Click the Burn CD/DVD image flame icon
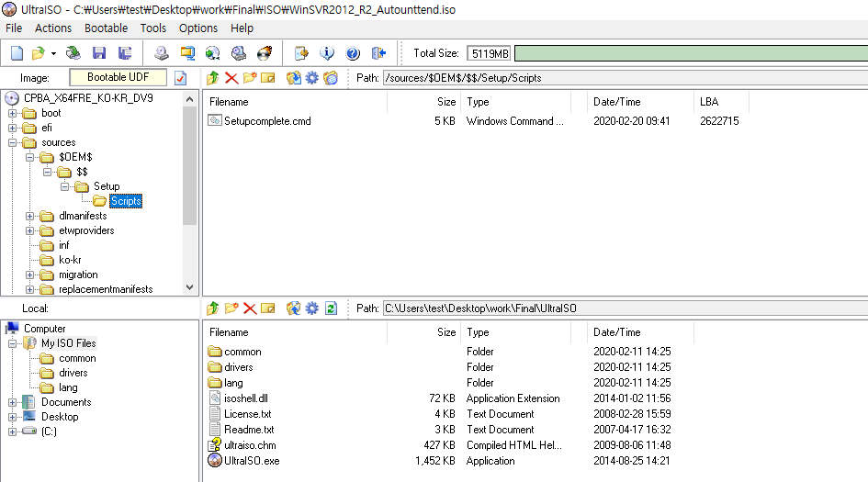 tap(265, 53)
